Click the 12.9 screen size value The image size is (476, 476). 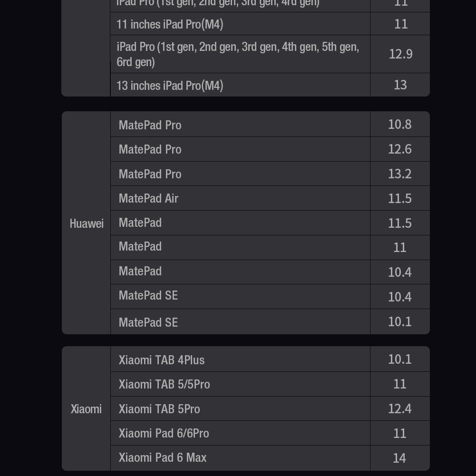click(400, 54)
